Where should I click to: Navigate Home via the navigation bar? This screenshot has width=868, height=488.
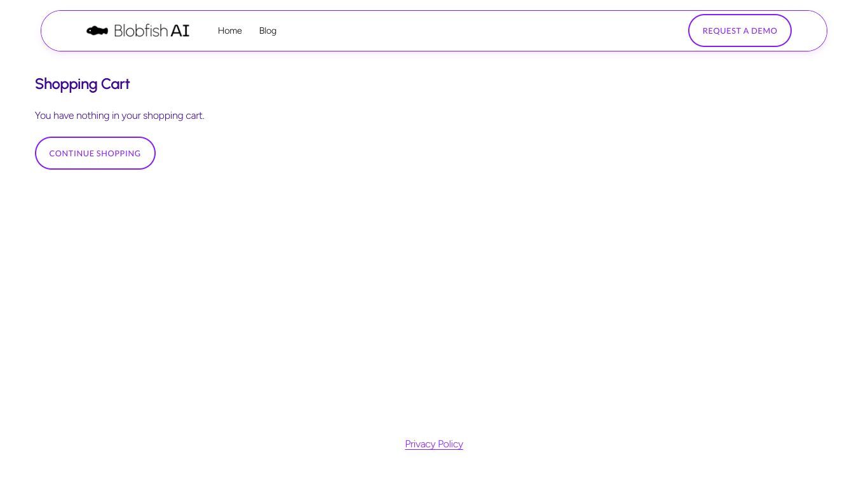229,30
